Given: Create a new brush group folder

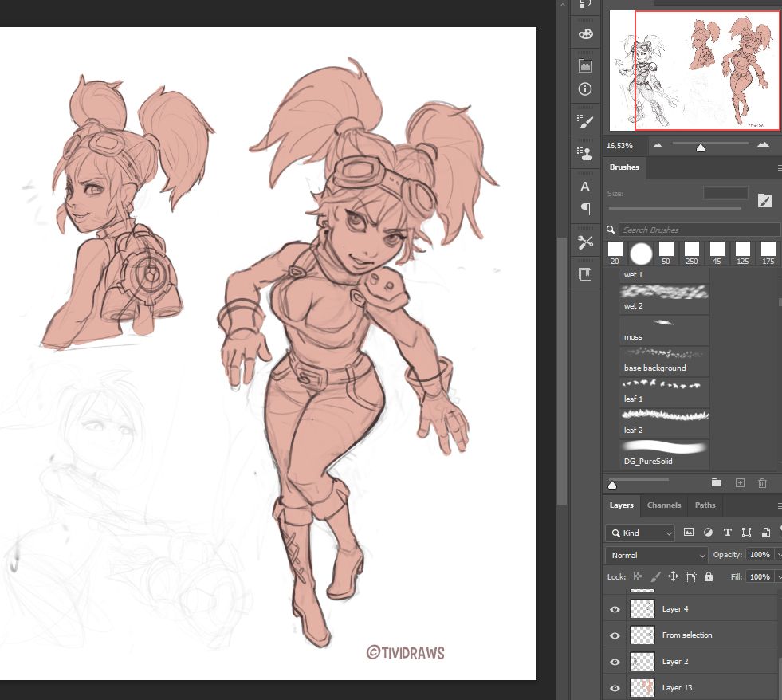Looking at the screenshot, I should (717, 482).
